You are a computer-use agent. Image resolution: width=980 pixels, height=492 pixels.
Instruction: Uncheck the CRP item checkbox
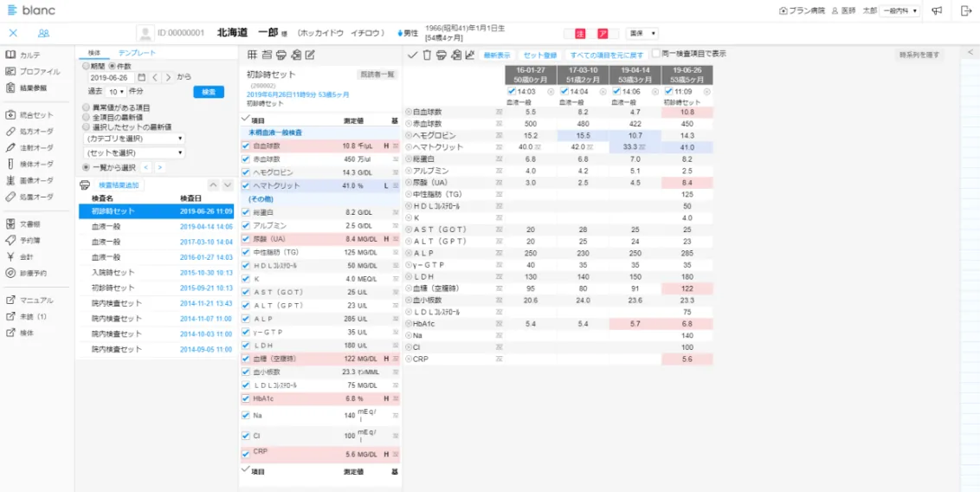click(246, 454)
